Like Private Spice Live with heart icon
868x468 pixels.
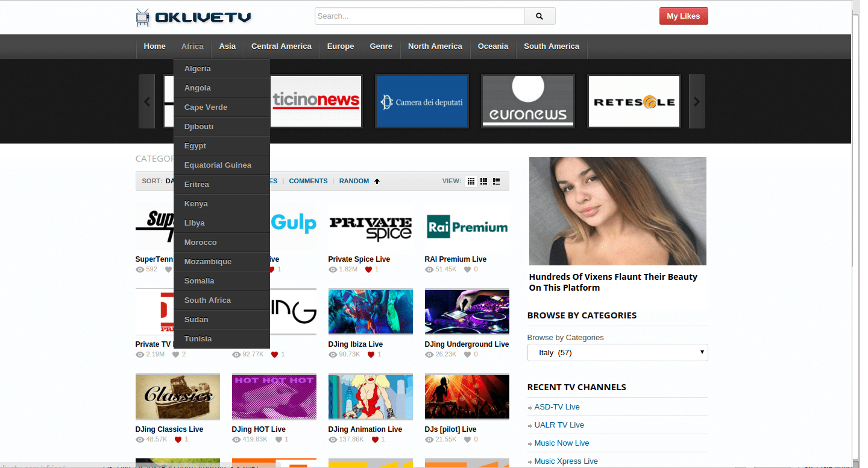tap(368, 270)
